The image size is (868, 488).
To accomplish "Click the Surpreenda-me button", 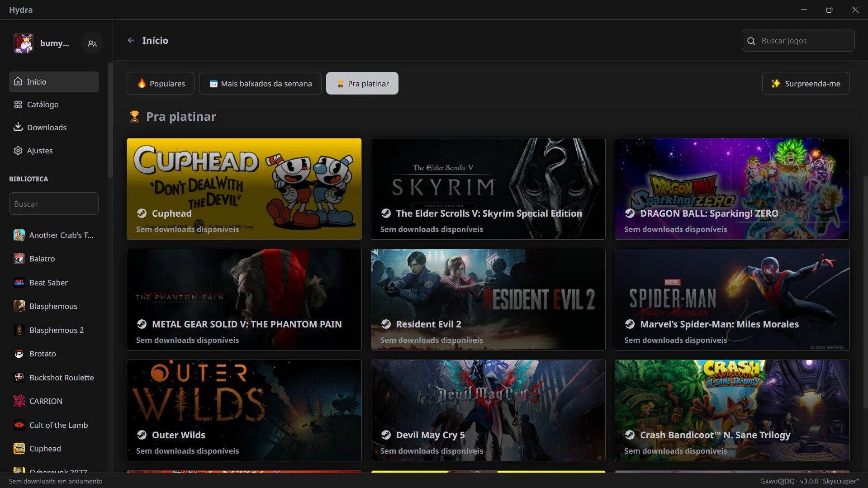I will pyautogui.click(x=806, y=83).
